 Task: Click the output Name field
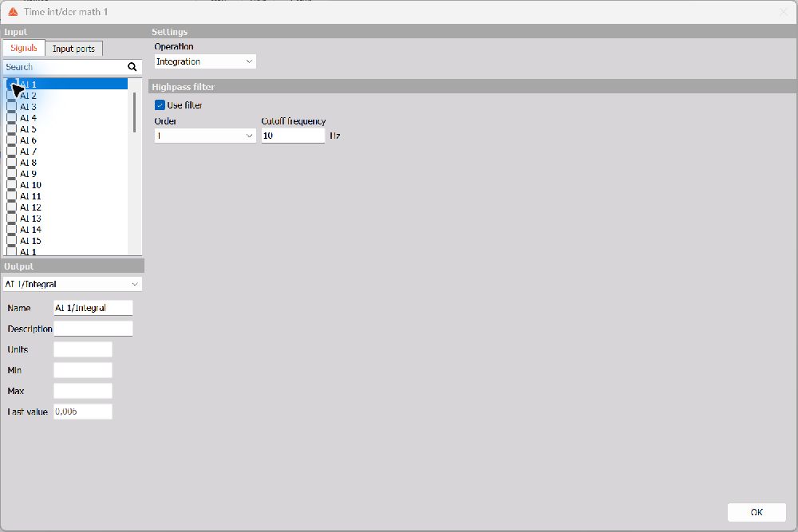(93, 308)
